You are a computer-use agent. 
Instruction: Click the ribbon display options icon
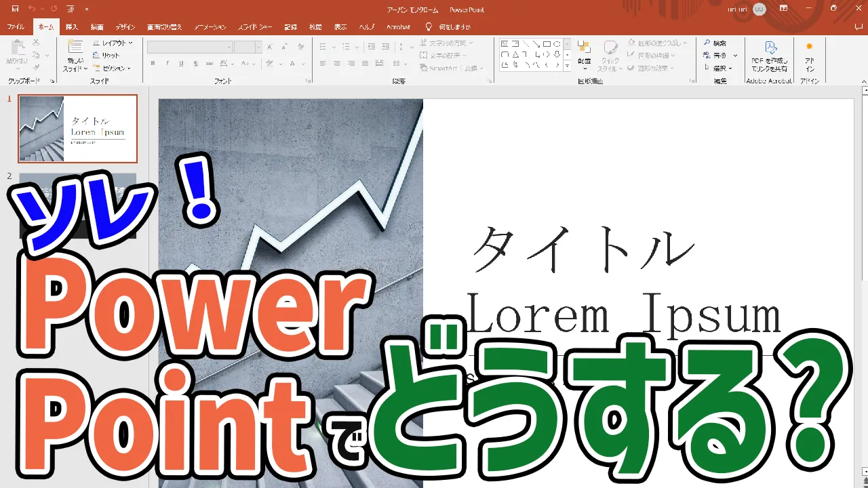pos(783,9)
